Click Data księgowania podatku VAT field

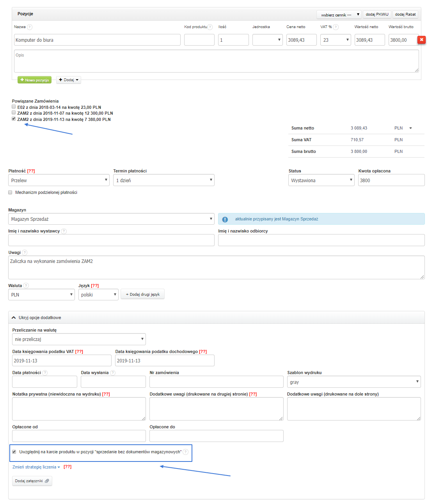(x=62, y=360)
